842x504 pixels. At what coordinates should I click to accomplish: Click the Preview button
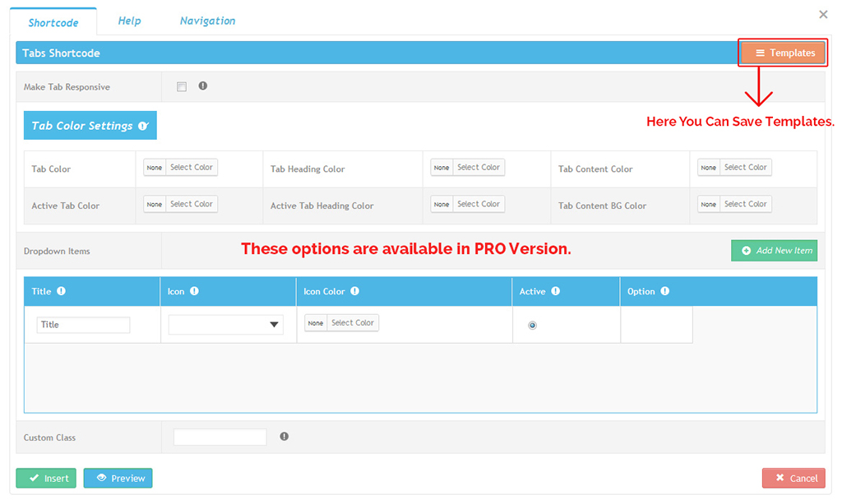[118, 478]
